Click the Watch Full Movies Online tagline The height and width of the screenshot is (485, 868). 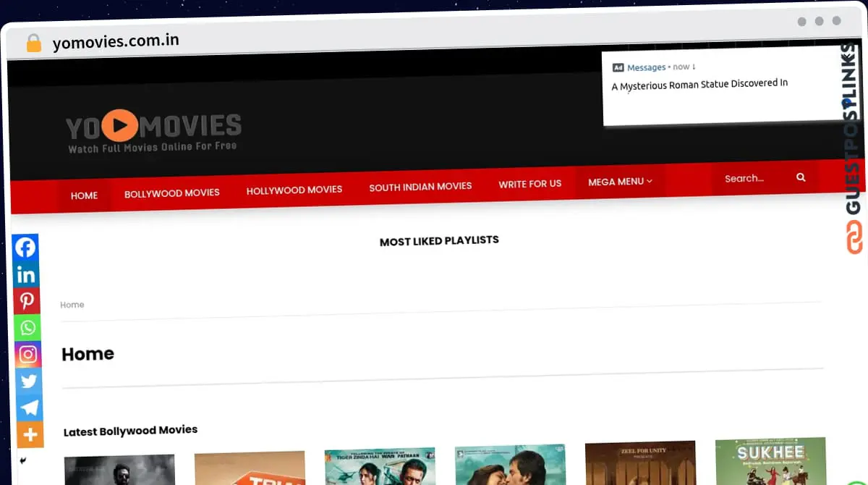[x=153, y=147]
